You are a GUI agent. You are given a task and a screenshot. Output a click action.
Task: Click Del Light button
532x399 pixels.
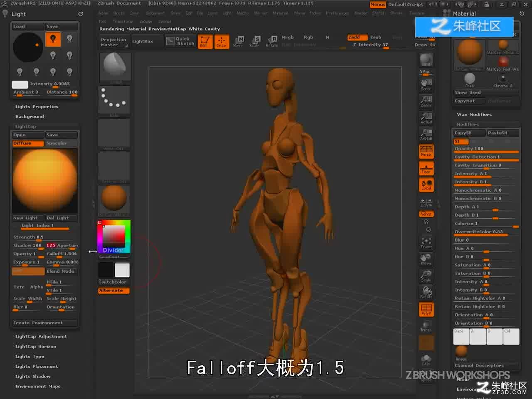tap(62, 218)
